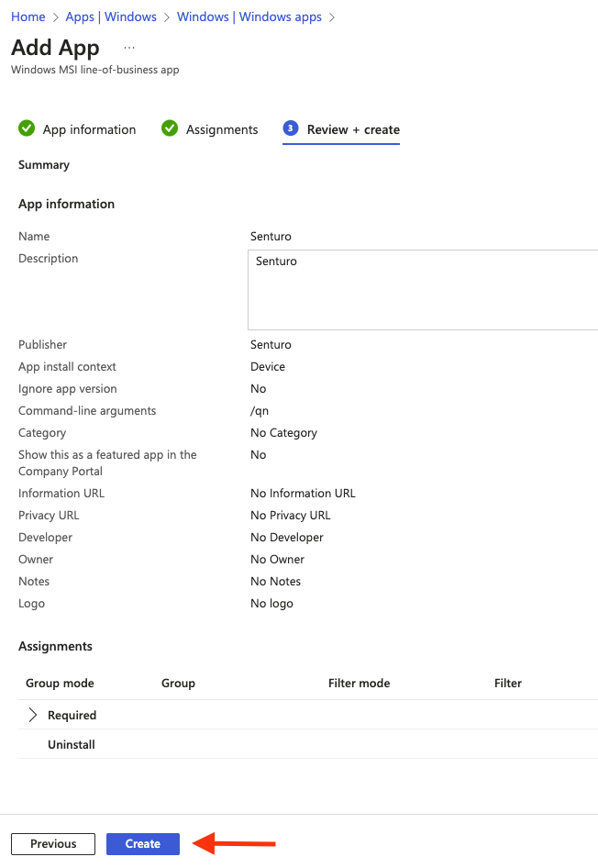The width and height of the screenshot is (598, 868).
Task: Click the step 3 circle icon
Action: click(291, 128)
